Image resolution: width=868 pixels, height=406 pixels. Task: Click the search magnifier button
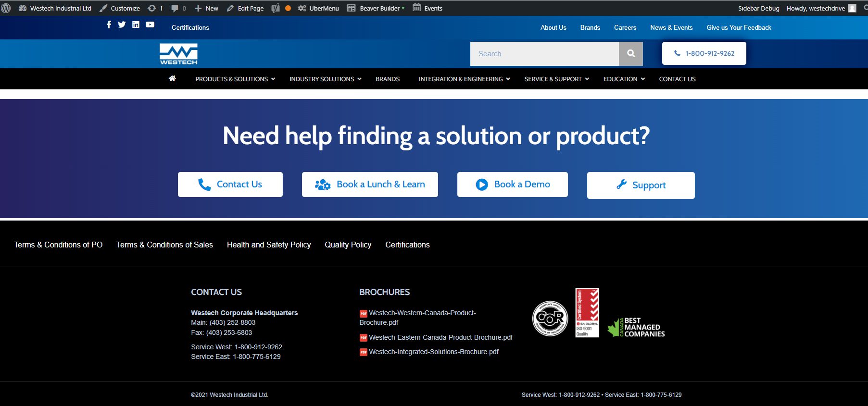631,54
